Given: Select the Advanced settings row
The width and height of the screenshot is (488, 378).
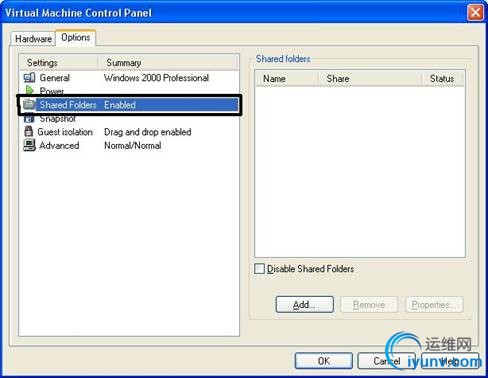Looking at the screenshot, I should tap(129, 145).
